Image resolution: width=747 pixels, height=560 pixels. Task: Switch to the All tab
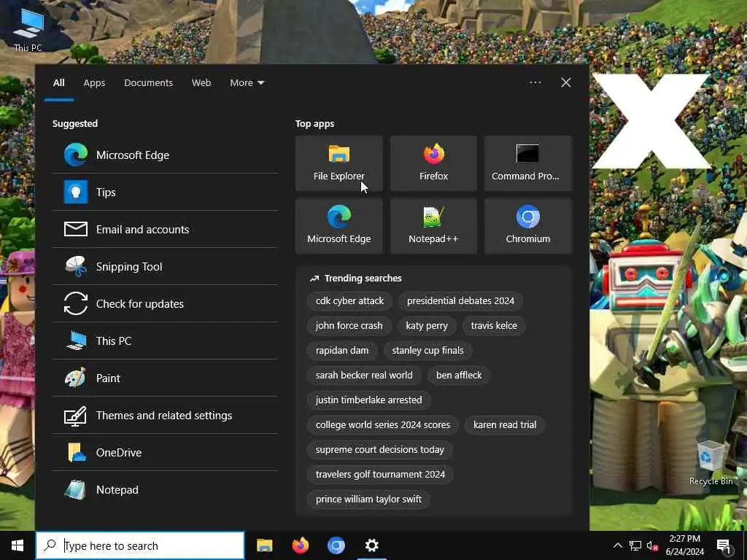click(58, 82)
